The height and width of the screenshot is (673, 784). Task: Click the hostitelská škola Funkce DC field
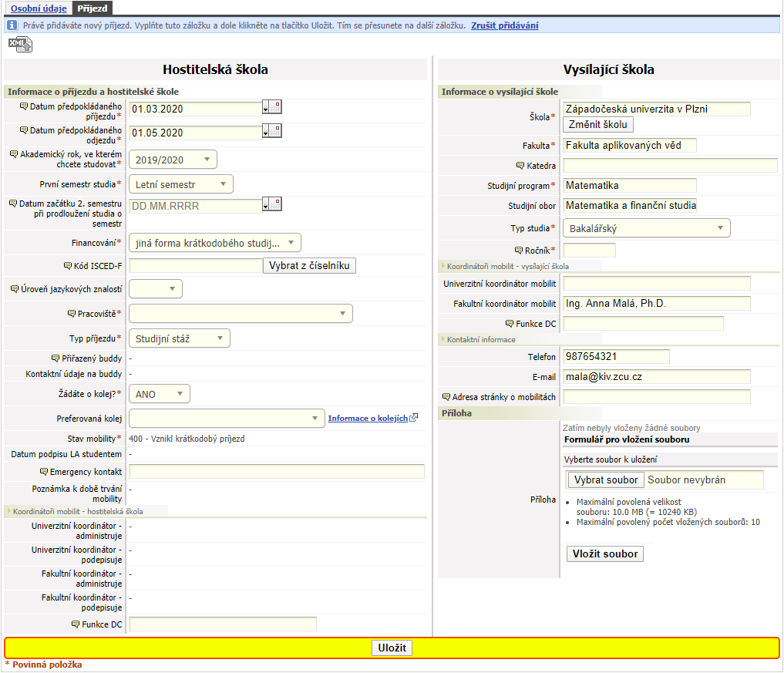[223, 624]
